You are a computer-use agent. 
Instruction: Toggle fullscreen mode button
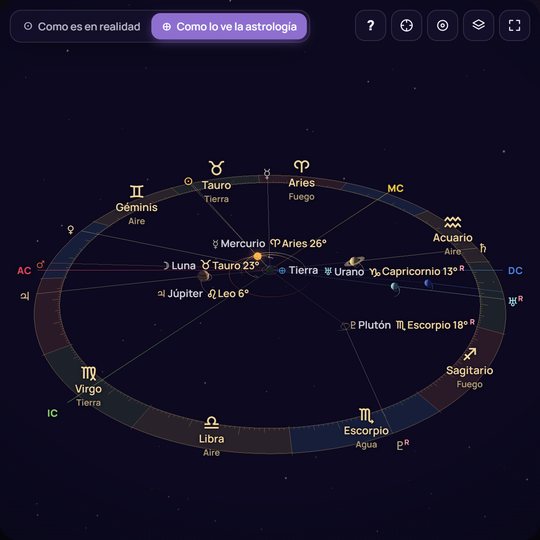515,25
